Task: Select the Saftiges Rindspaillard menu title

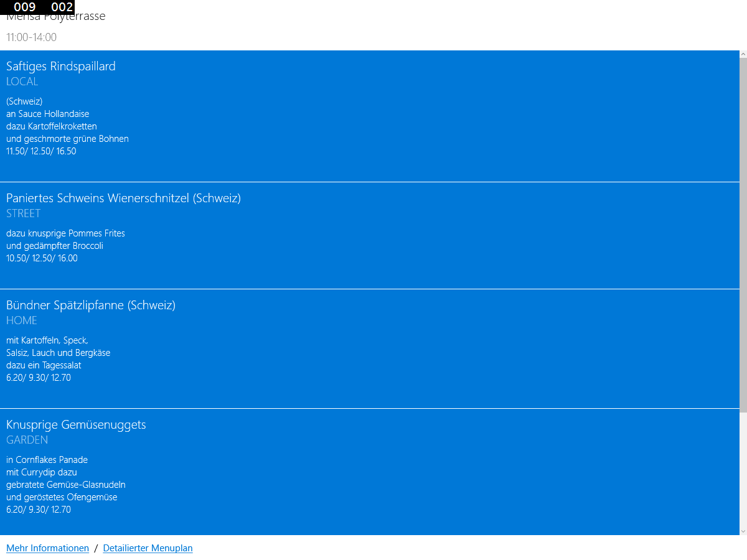Action: tap(61, 66)
